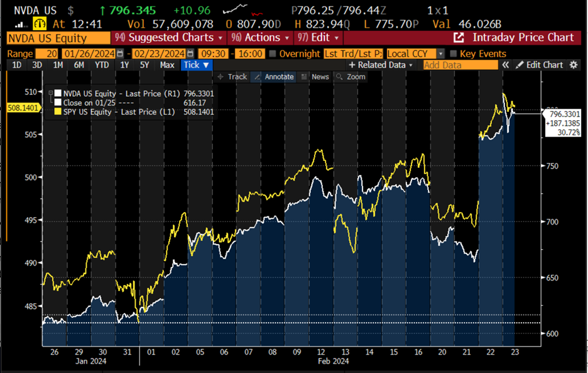This screenshot has height=373, width=588.
Task: Collapse the legend tree box icon
Action: (x=50, y=93)
